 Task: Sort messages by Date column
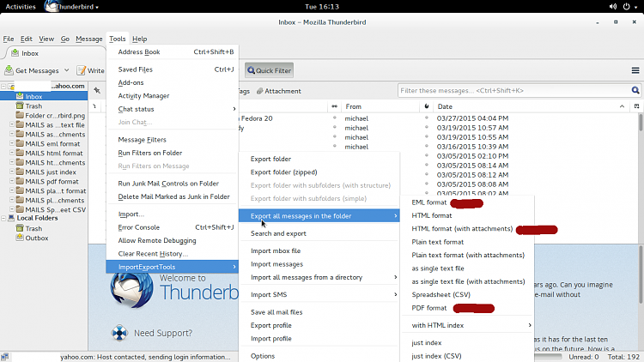531,106
